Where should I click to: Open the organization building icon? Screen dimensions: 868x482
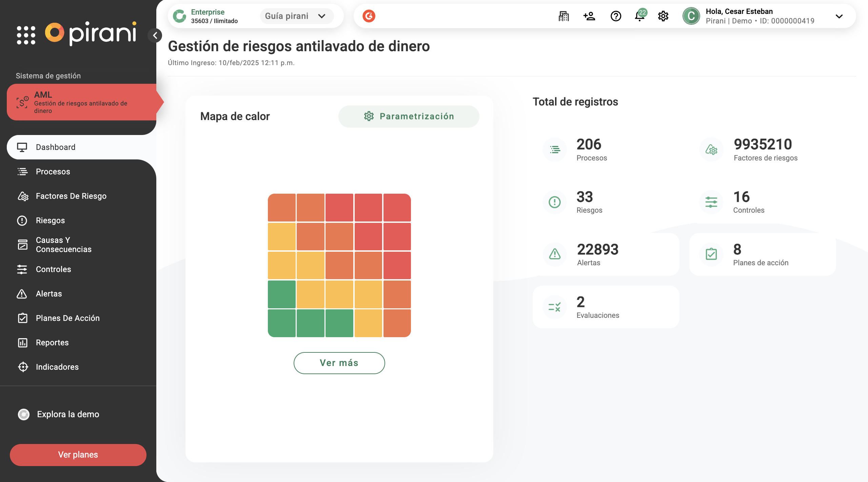point(564,16)
